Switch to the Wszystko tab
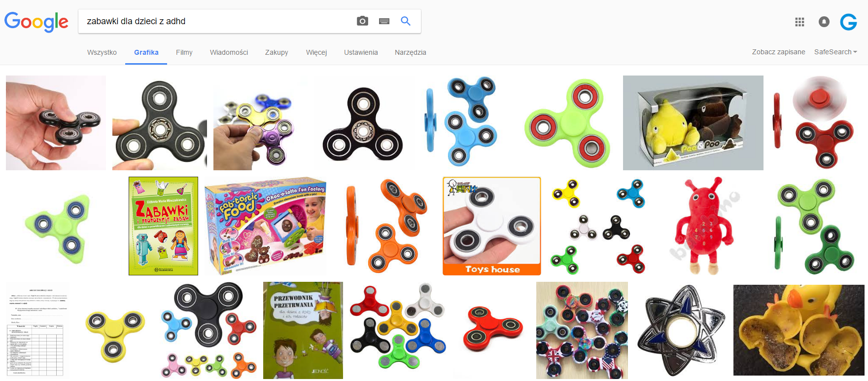Image resolution: width=868 pixels, height=381 pixels. pos(102,52)
